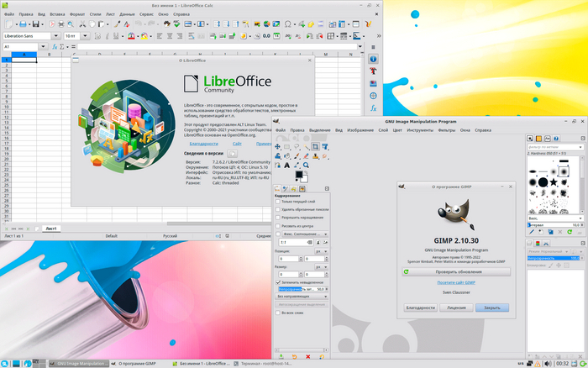This screenshot has height=368, width=588.
Task: Select the Text tool in GIMP toolbox
Action: tap(287, 165)
